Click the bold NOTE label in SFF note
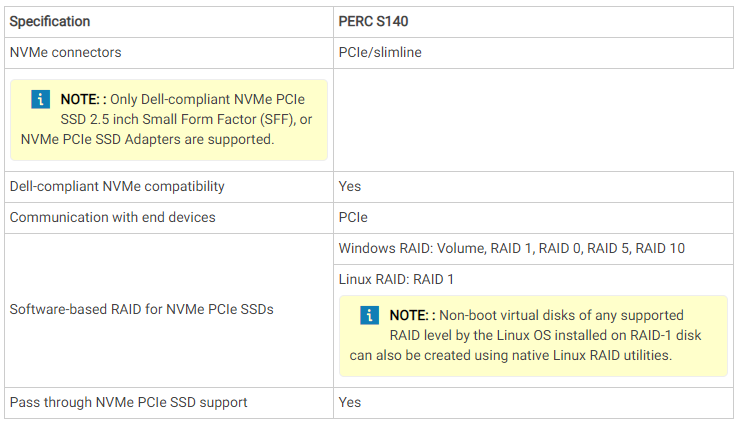Viewport: 740px width, 424px height. pyautogui.click(x=80, y=100)
